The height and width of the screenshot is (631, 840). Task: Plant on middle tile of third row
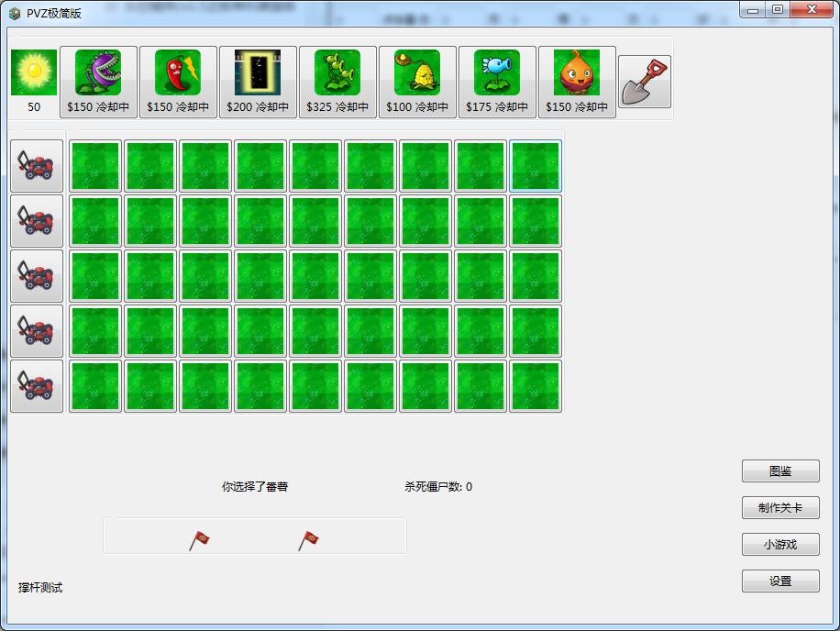(315, 276)
